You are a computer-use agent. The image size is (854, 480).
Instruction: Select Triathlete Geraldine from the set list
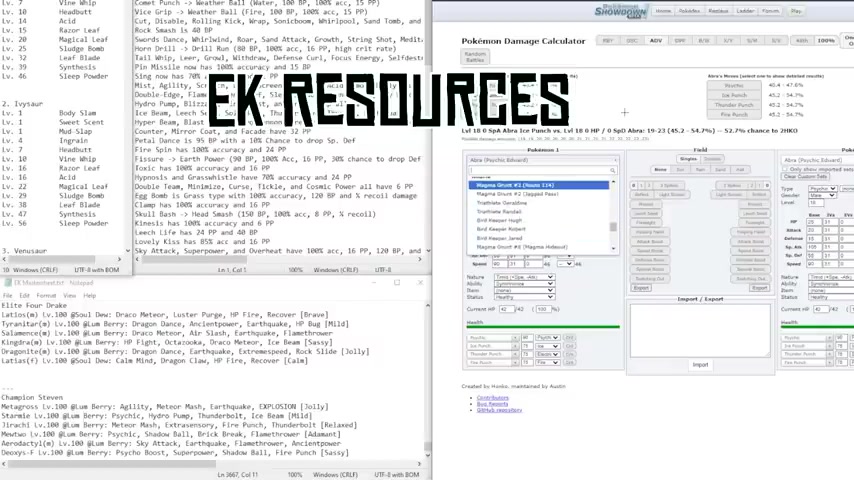502,202
